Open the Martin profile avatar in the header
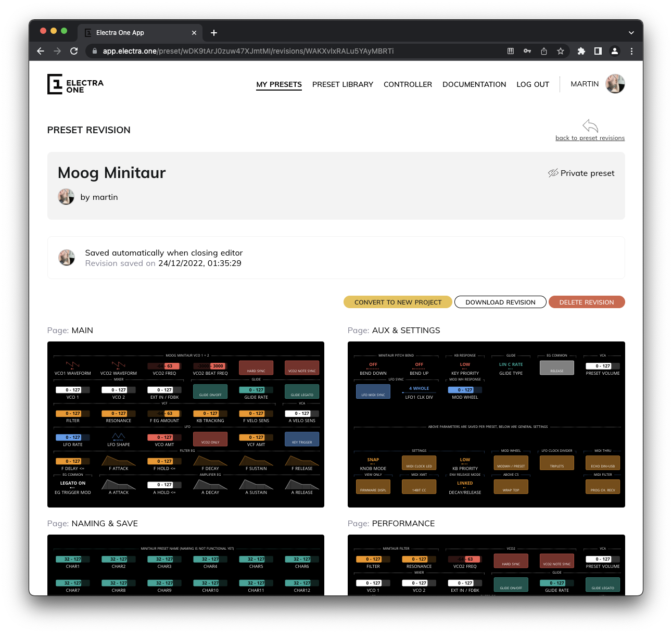Screen dimensions: 672x634 point(615,84)
